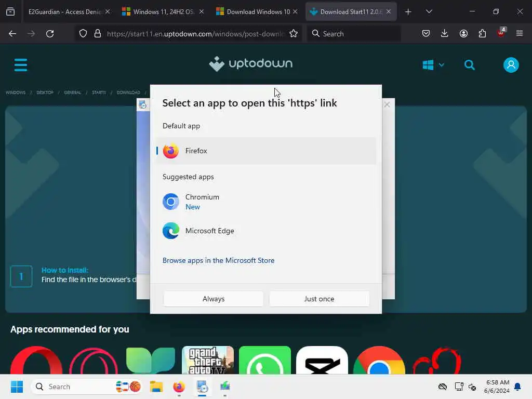Open Uptodown user profile icon

point(511,65)
